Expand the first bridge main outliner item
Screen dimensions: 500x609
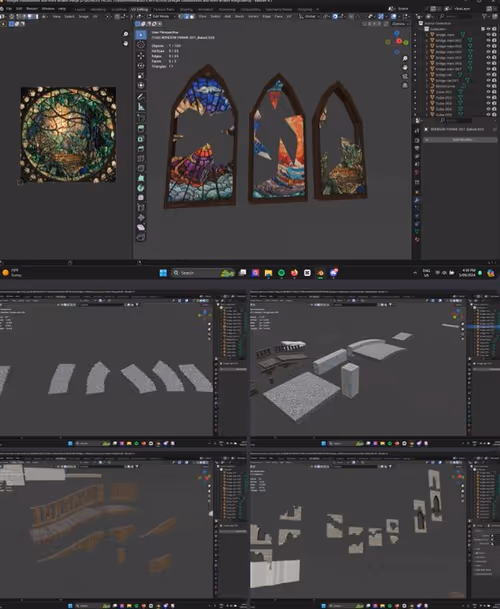[427, 35]
